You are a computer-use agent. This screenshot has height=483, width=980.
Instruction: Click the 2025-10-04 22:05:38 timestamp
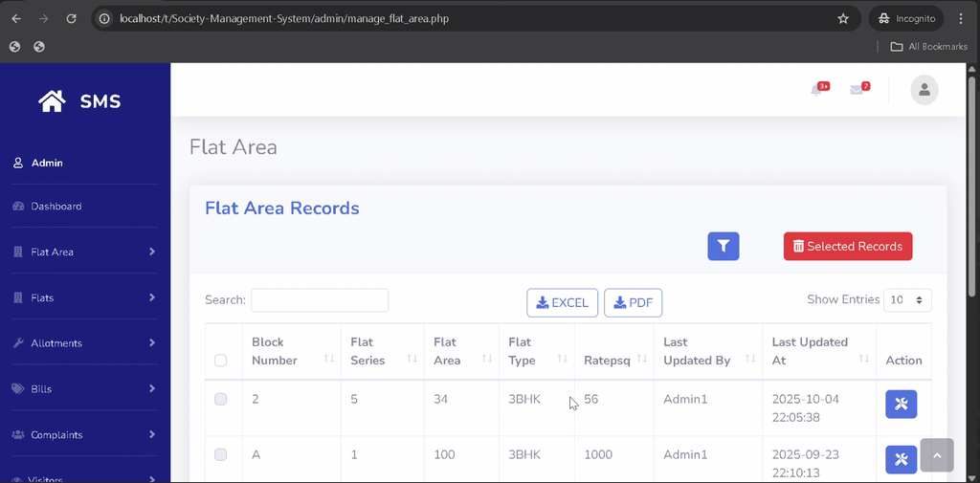click(x=806, y=408)
